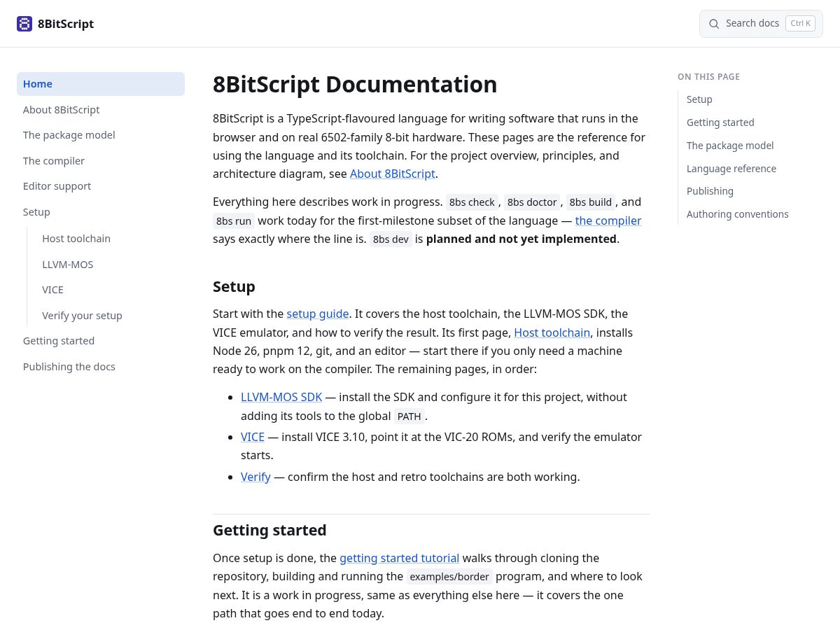Click 'planned and not yet implemented' bold text
840x630 pixels.
[x=521, y=239]
